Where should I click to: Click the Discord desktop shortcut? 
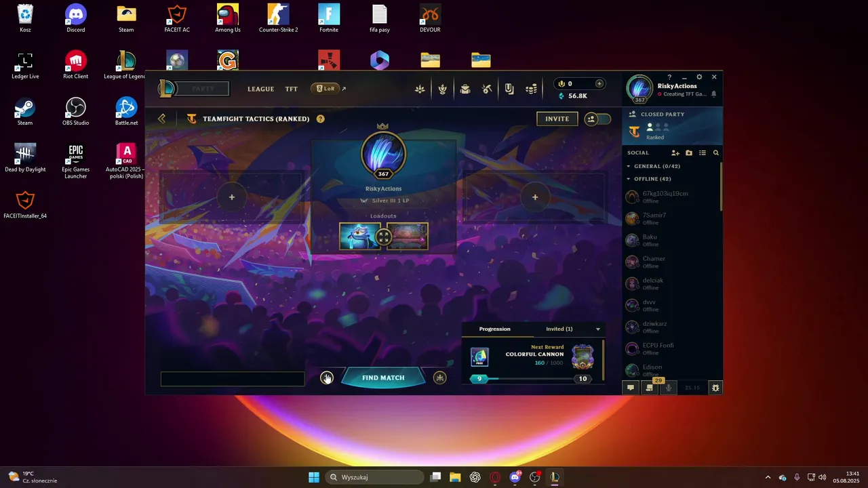(76, 19)
